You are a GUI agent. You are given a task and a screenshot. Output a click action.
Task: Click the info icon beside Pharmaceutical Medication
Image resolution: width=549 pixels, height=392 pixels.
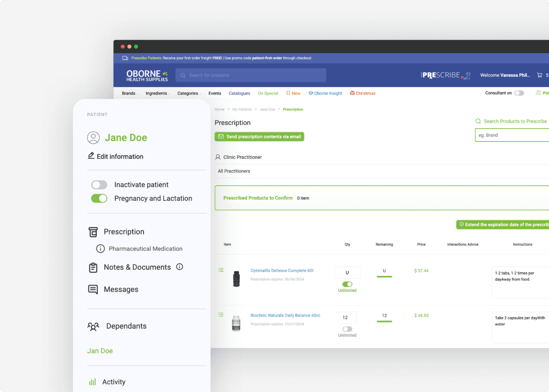tap(100, 249)
